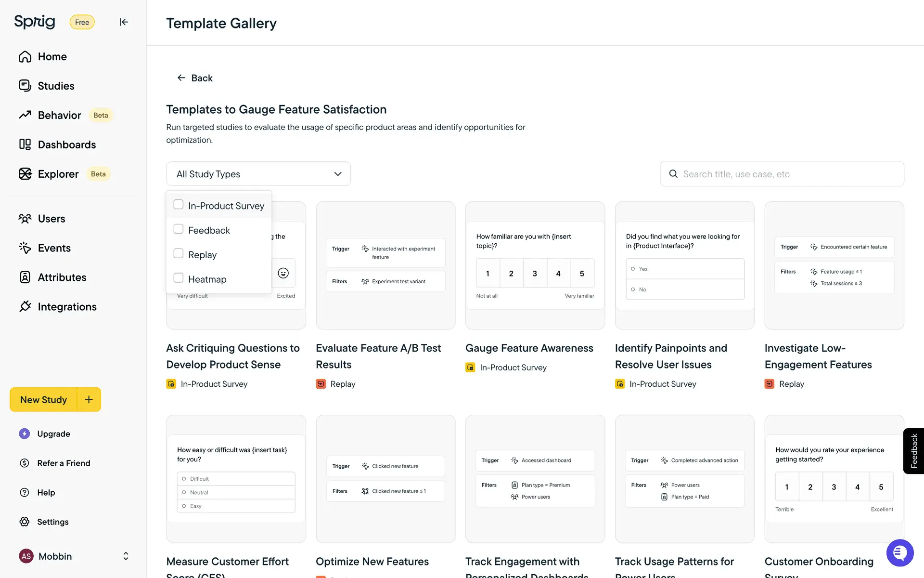Select rating 3 on Gauge Feature Awareness scale

click(x=535, y=274)
